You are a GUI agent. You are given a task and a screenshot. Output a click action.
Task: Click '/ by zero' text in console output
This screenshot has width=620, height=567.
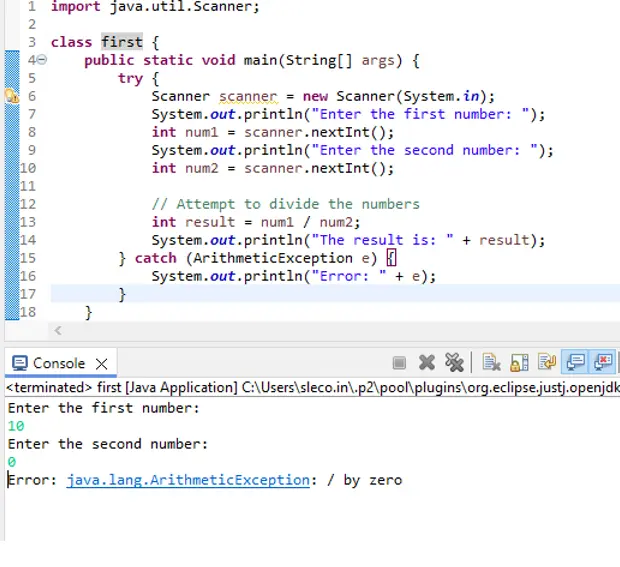(x=364, y=480)
